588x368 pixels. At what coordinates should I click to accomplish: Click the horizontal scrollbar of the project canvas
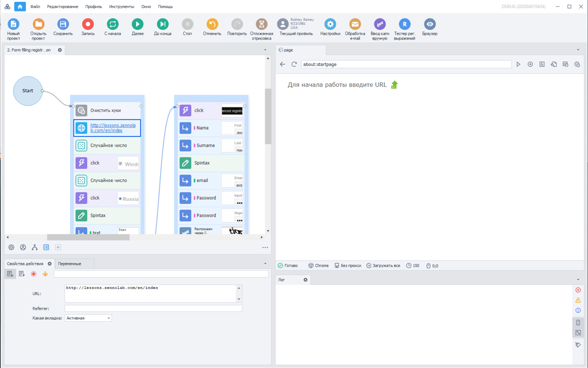[88, 237]
